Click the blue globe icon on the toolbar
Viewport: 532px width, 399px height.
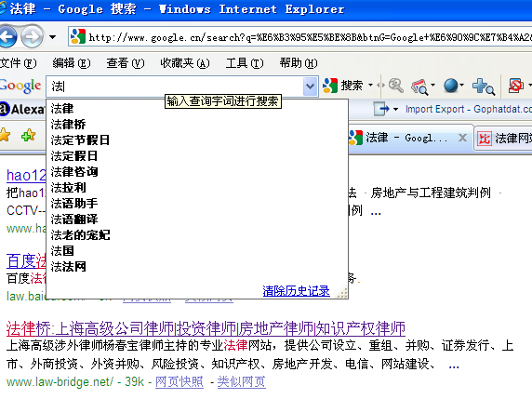[x=451, y=86]
